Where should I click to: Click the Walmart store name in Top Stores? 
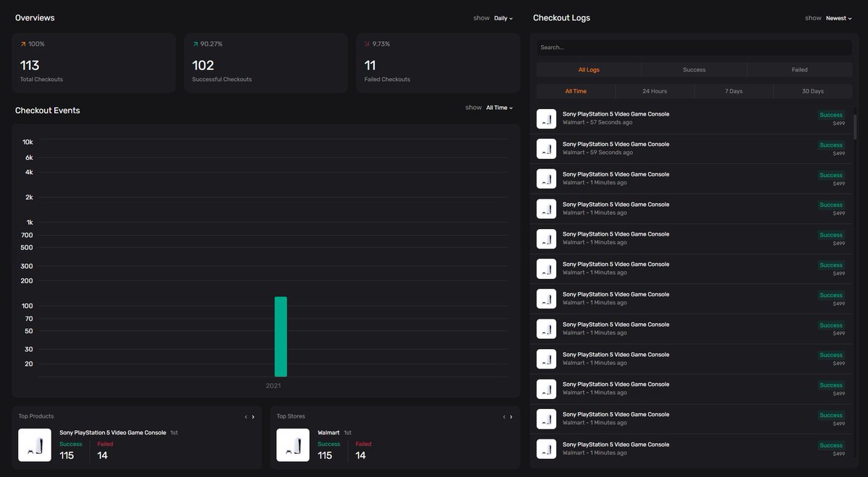[x=328, y=433]
